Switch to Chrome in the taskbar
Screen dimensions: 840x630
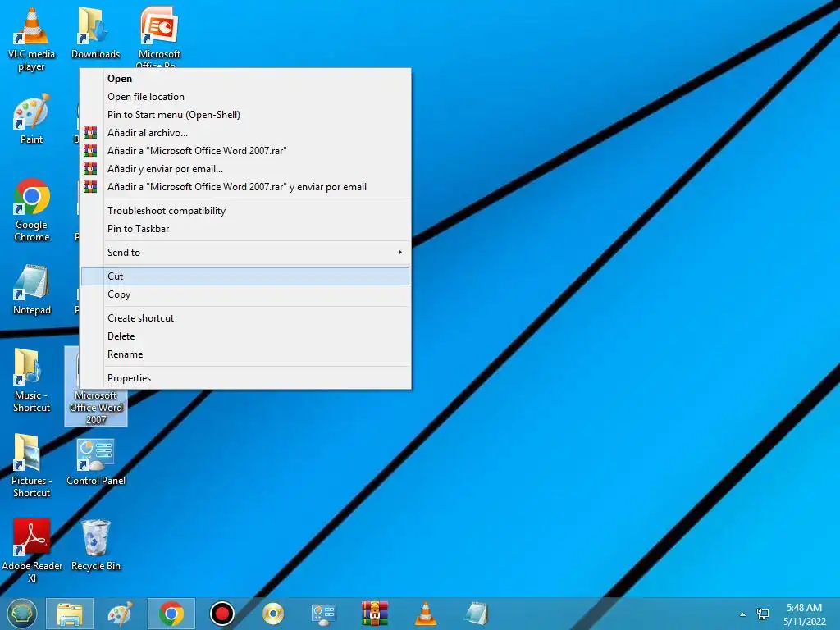click(171, 614)
